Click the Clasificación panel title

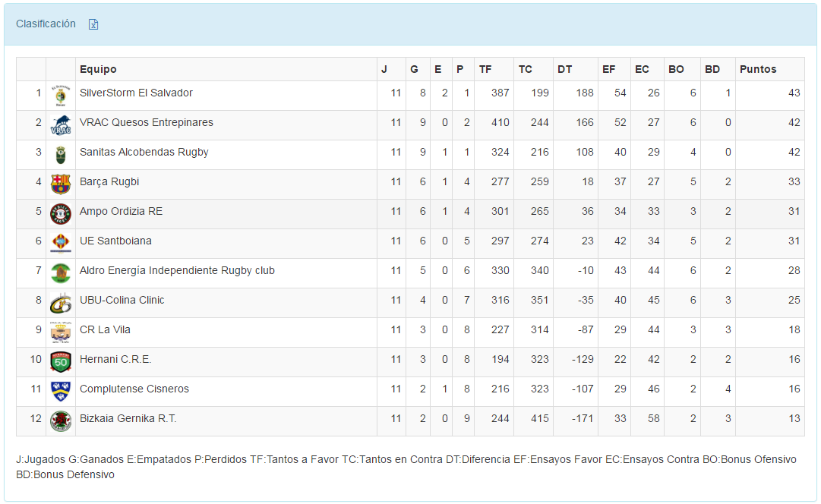(x=46, y=24)
